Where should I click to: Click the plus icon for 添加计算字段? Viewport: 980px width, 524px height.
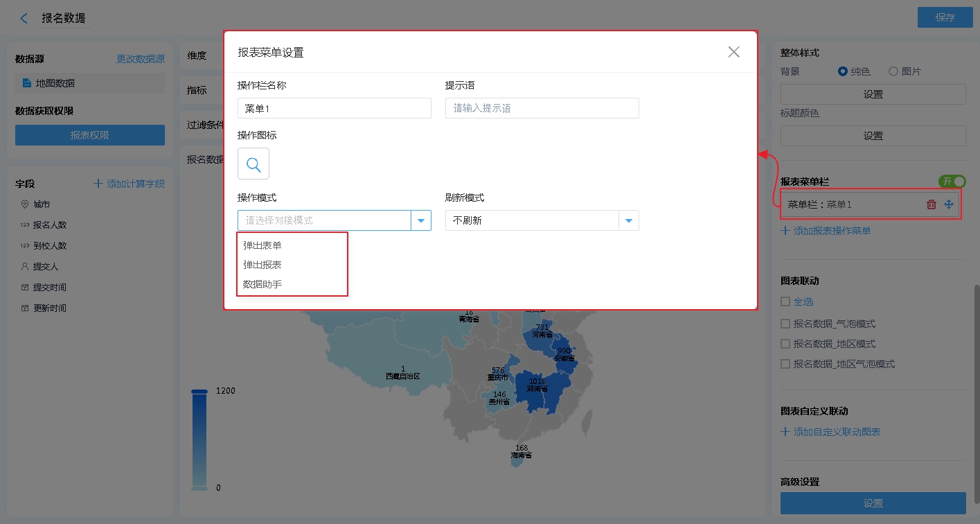[98, 184]
